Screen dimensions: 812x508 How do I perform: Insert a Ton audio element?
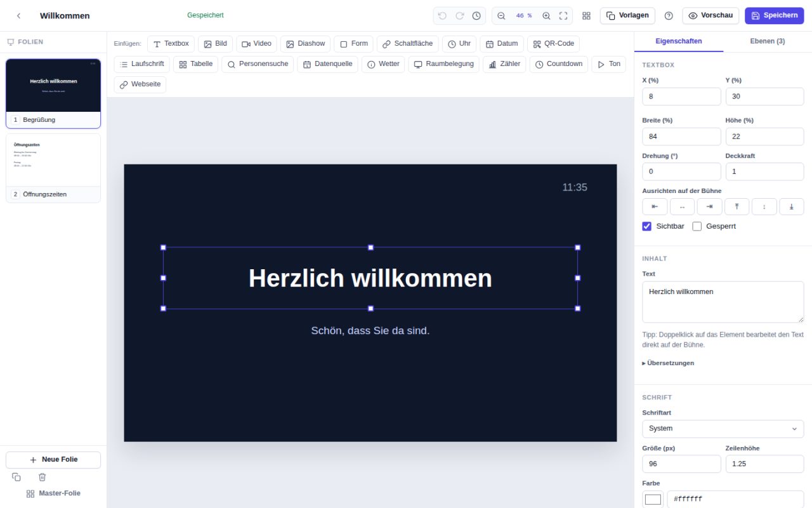point(608,64)
